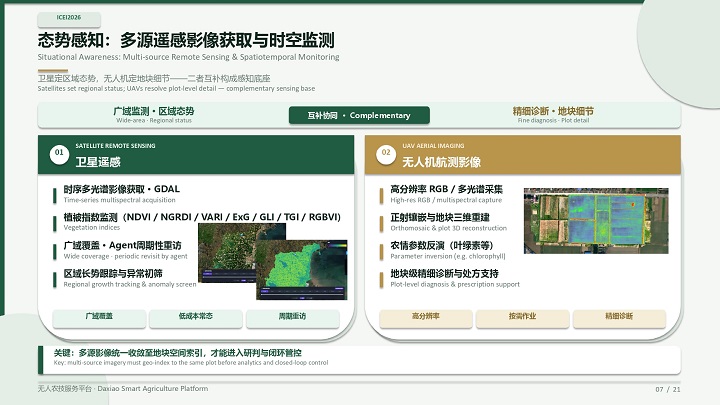
Task: Click Wide coverage periodic revisit caption
Action: (125, 256)
